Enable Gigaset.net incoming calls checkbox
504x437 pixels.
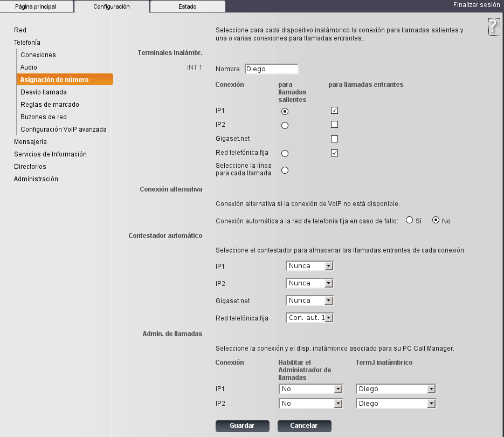[x=334, y=139]
